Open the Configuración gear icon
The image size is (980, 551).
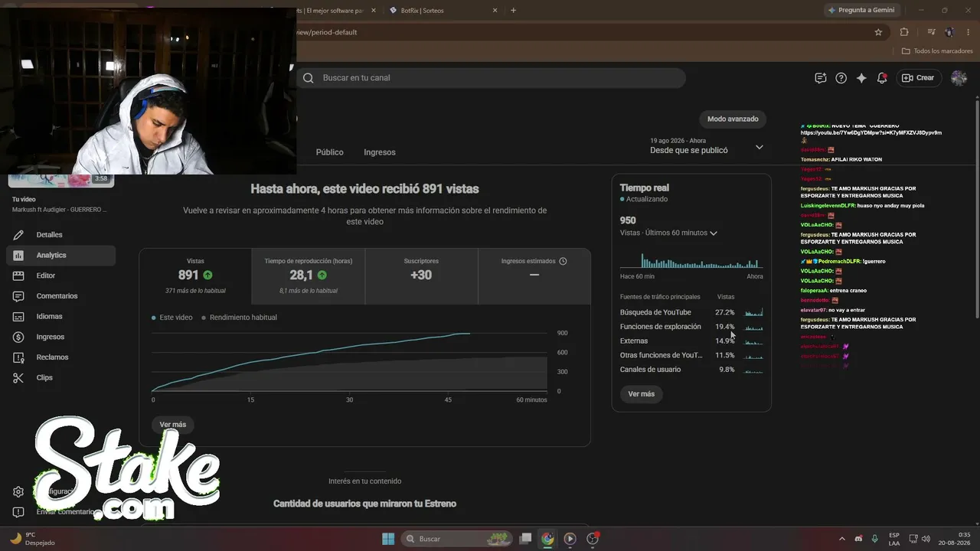click(18, 492)
